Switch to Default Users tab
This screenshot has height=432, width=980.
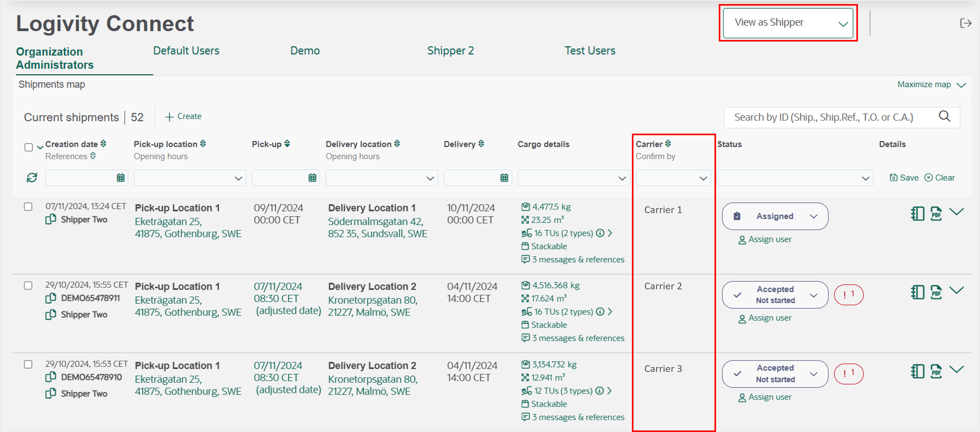pos(186,51)
